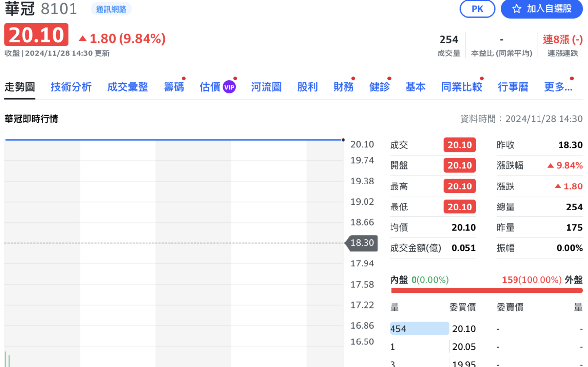588x367 pixels.
Task: Click the 資料時間 2024/11/28 14:30 text
Action: (521, 119)
